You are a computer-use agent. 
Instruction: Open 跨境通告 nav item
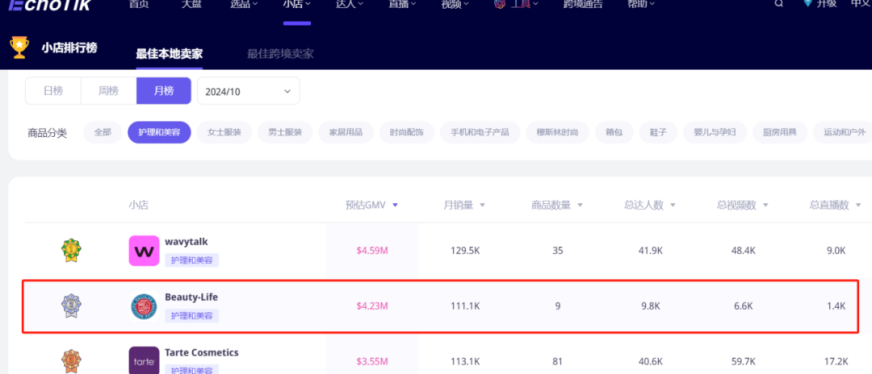click(583, 4)
